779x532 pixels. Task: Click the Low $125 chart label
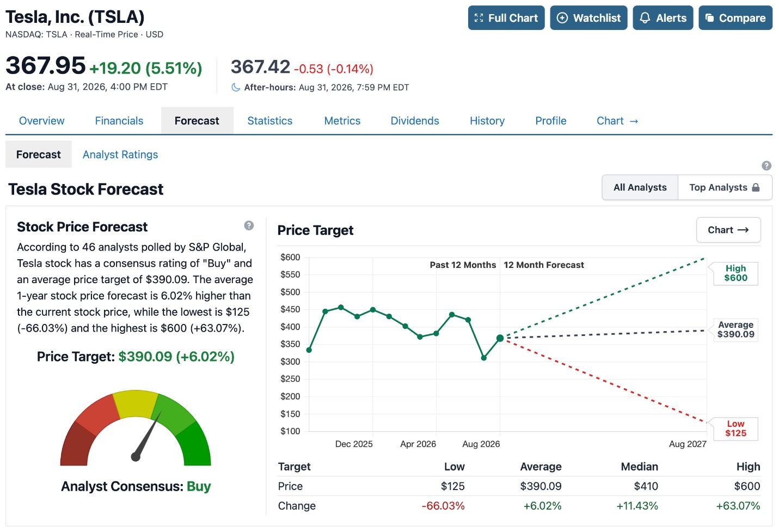(x=735, y=429)
